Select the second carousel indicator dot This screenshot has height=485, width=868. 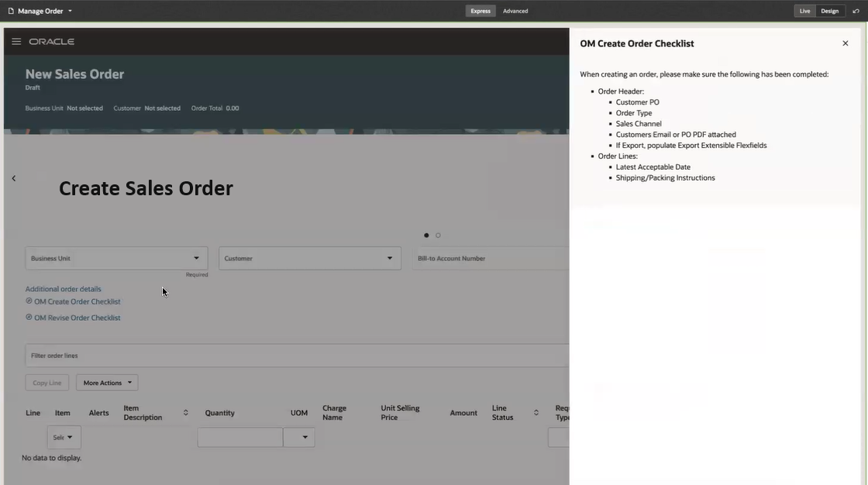[x=438, y=235]
